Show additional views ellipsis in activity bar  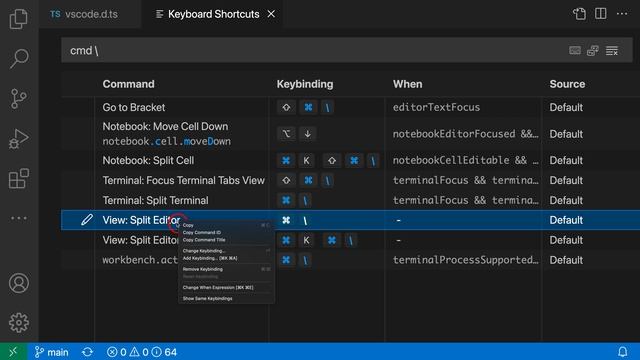pos(19,218)
